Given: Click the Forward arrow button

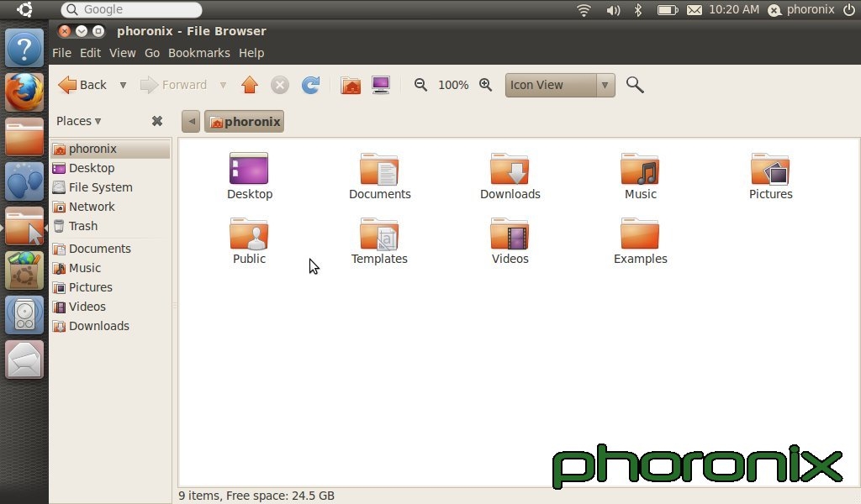Looking at the screenshot, I should click(173, 85).
